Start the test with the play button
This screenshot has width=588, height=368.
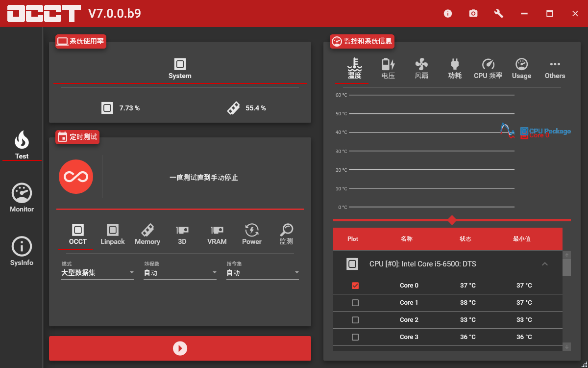pyautogui.click(x=180, y=348)
